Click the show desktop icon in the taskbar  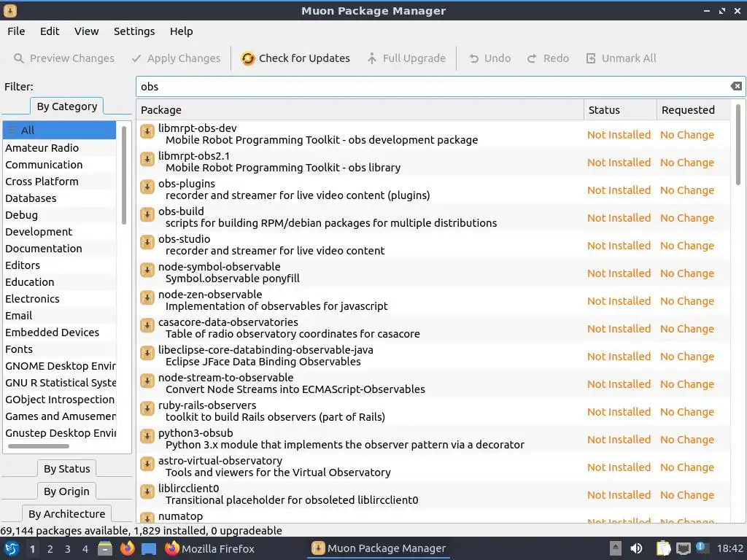[x=149, y=548]
